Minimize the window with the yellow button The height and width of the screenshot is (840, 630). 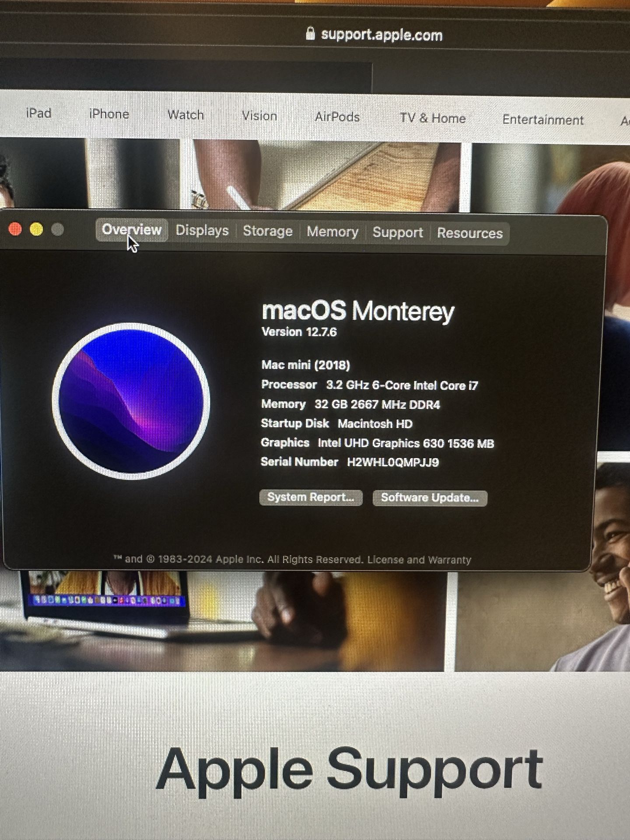(36, 229)
